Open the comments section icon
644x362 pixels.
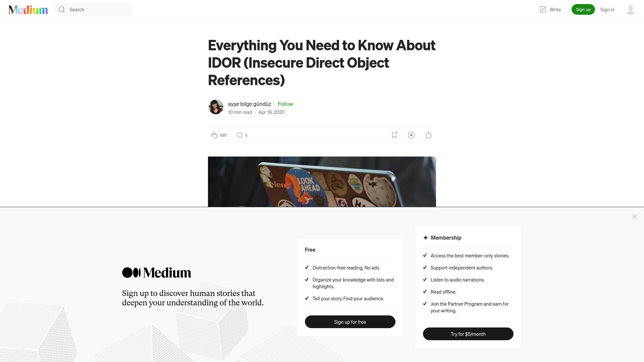tap(239, 135)
